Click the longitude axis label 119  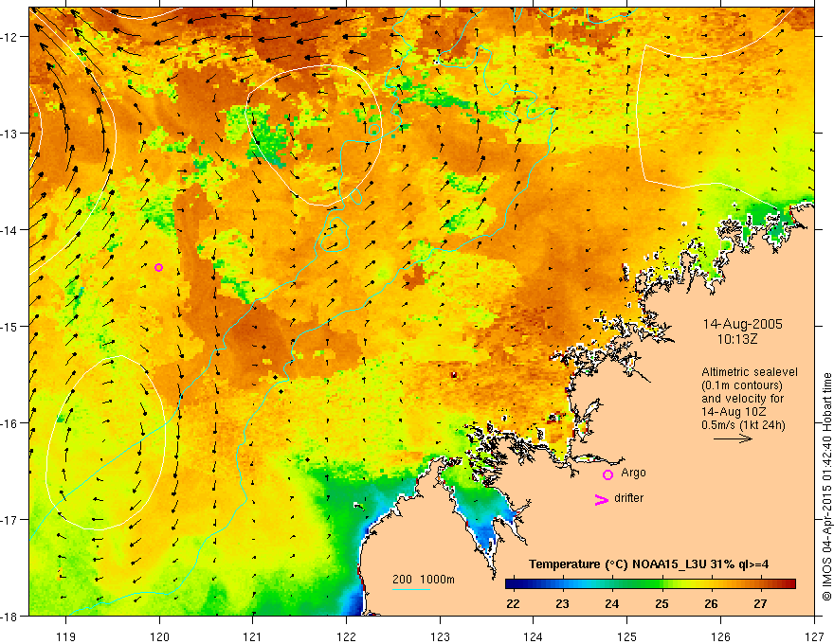pos(66,636)
